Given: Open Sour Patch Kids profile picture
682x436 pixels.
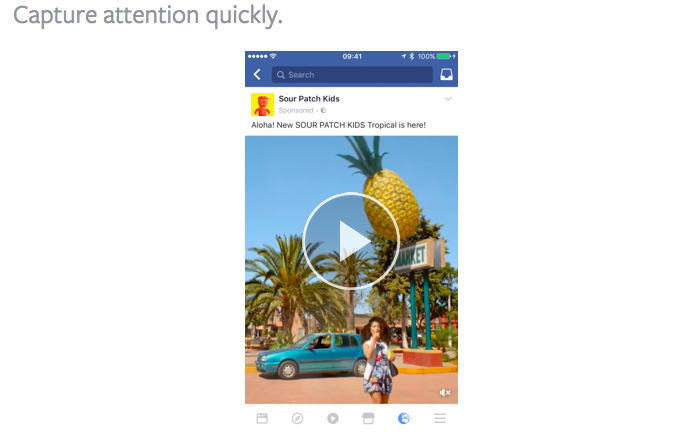Looking at the screenshot, I should pyautogui.click(x=262, y=104).
